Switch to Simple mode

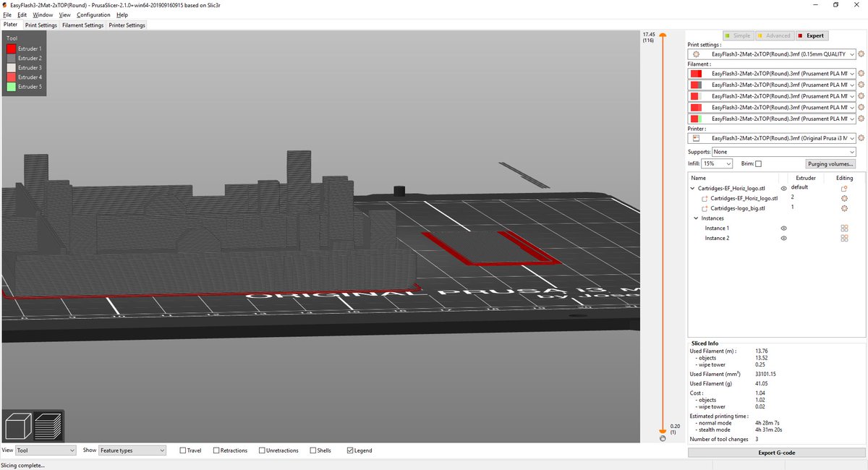738,35
